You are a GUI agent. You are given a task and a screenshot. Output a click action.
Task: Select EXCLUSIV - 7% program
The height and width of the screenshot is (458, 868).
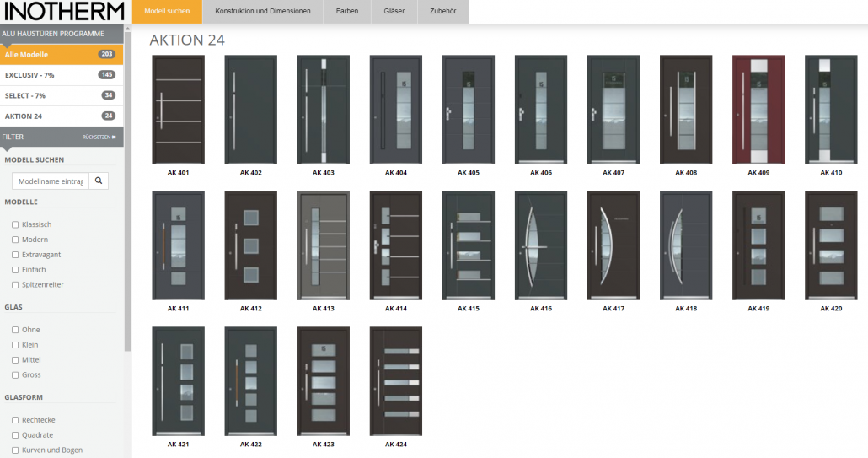tap(62, 75)
